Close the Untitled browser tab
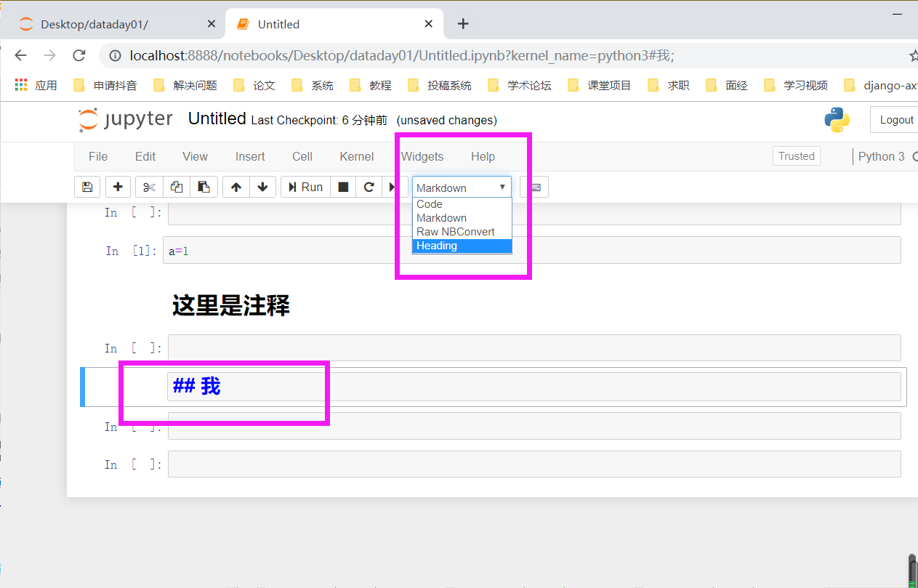Screen dimensions: 918x588 click(429, 24)
